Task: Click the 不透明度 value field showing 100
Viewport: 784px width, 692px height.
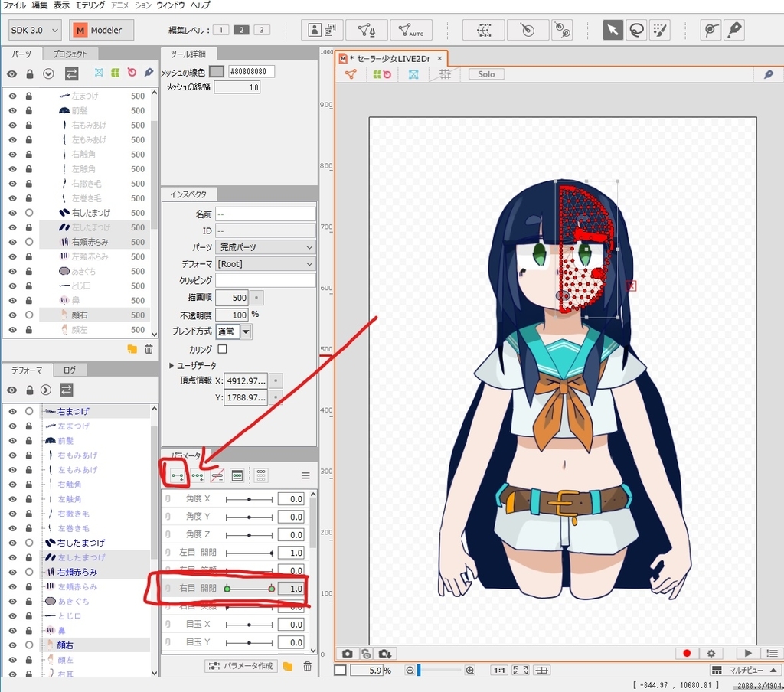Action: (232, 315)
